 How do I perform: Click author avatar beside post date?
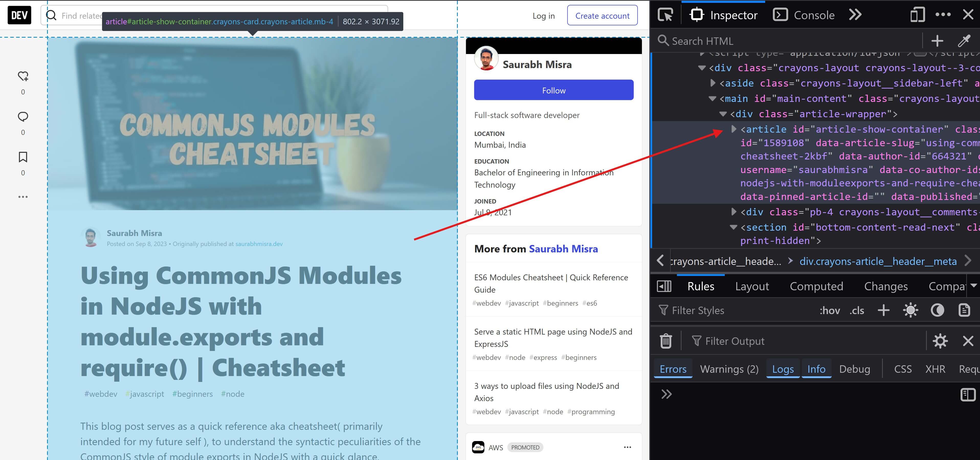[x=91, y=238]
